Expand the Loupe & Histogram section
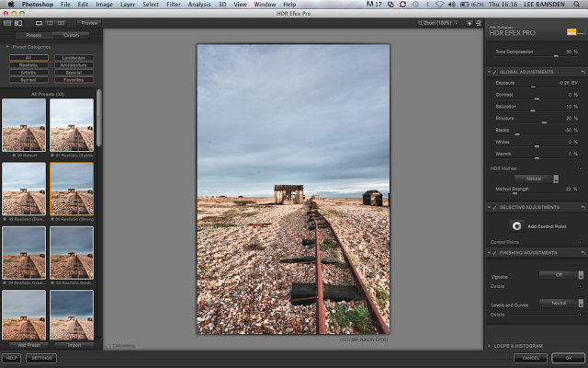Screen dimensions: 588x368 tap(489, 346)
